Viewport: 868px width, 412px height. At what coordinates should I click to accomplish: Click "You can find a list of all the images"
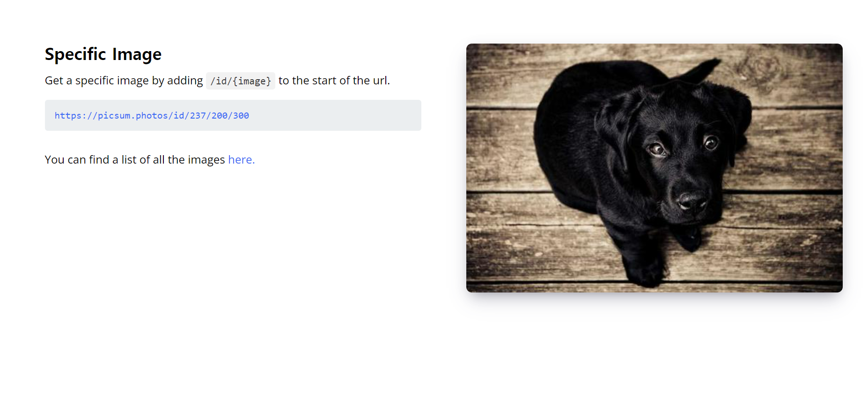(135, 160)
